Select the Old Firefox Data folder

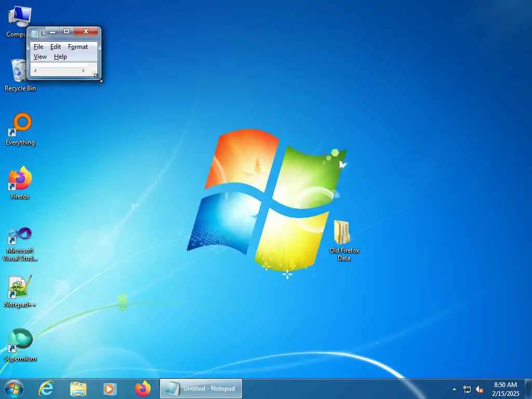(x=344, y=240)
